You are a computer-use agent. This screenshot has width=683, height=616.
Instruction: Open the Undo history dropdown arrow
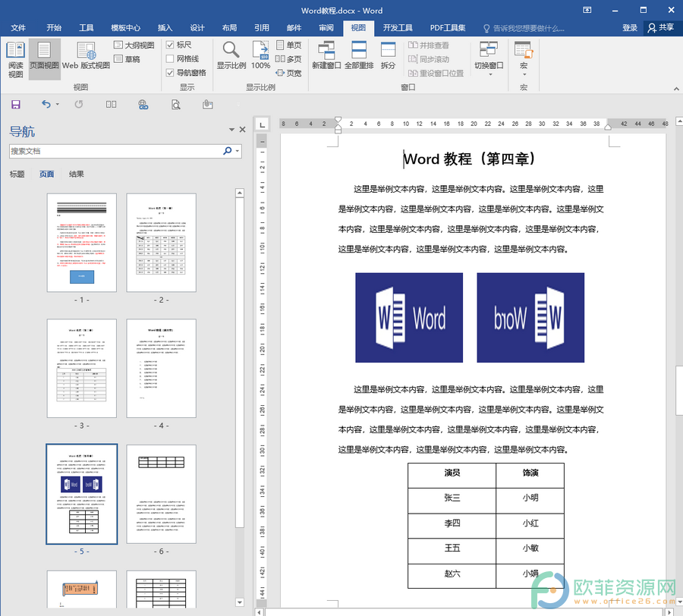[x=58, y=105]
